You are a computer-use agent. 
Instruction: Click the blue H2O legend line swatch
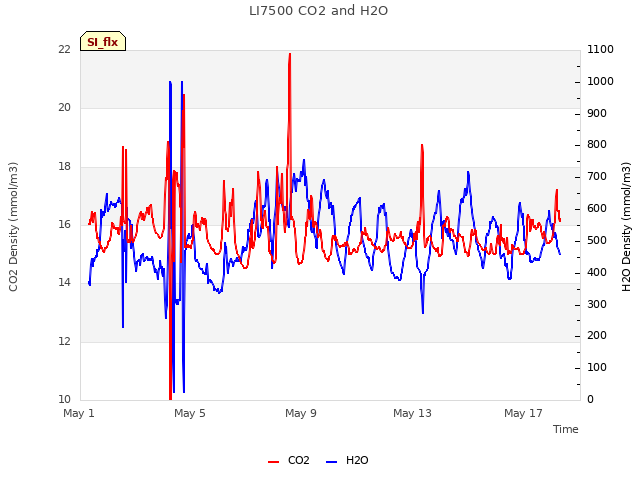tap(332, 462)
